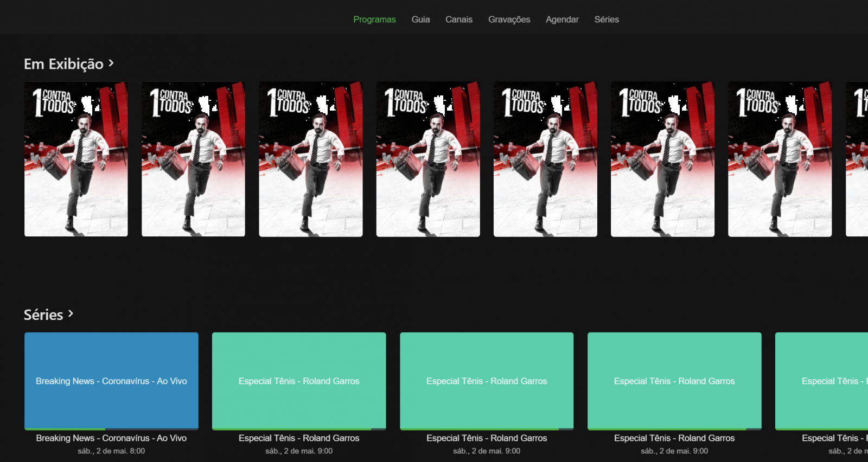The image size is (868, 462).
Task: Open the Séries tab in top navigation
Action: (x=607, y=20)
